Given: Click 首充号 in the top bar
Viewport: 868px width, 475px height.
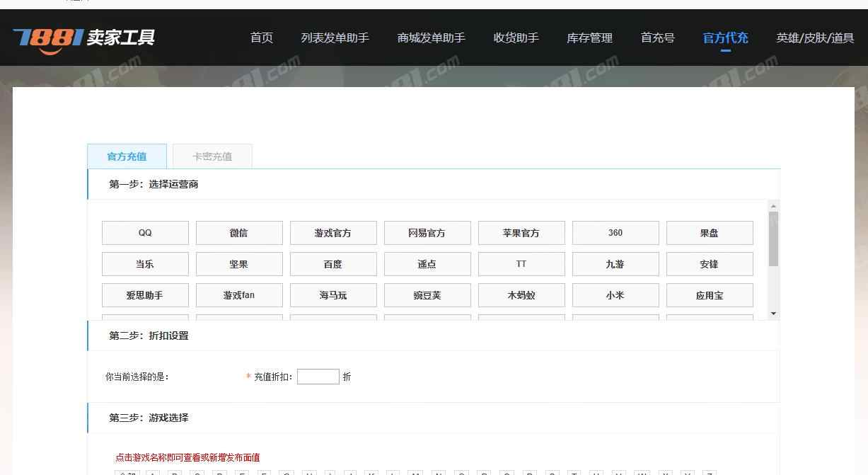Looking at the screenshot, I should pos(658,38).
